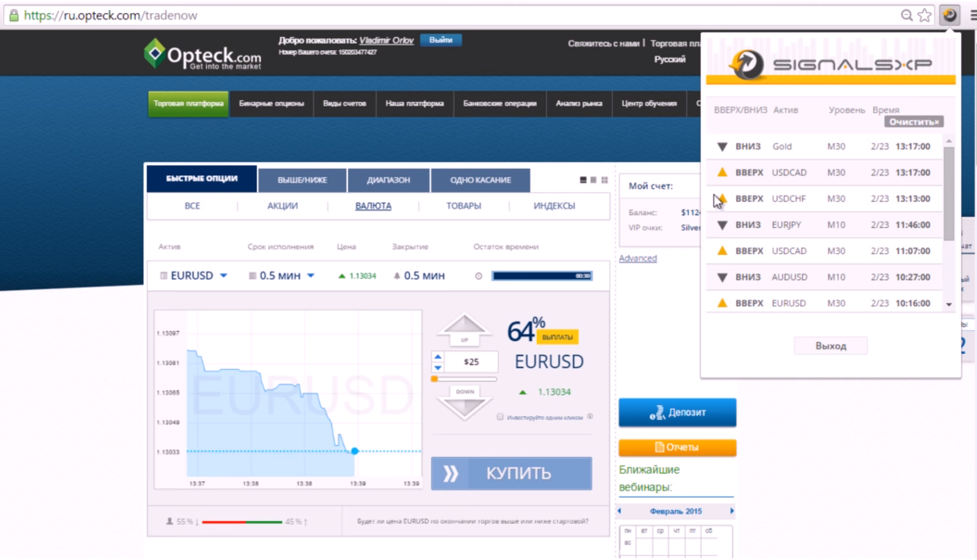Filter assets by АКЦИИ
The height and width of the screenshot is (560, 977).
point(282,206)
